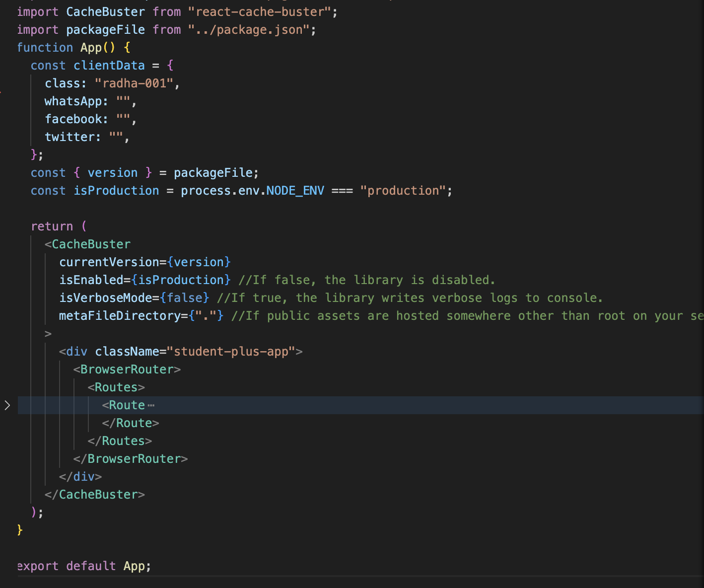The image size is (704, 588).
Task: Expand the collapsed Route element code fold
Action: click(x=7, y=405)
